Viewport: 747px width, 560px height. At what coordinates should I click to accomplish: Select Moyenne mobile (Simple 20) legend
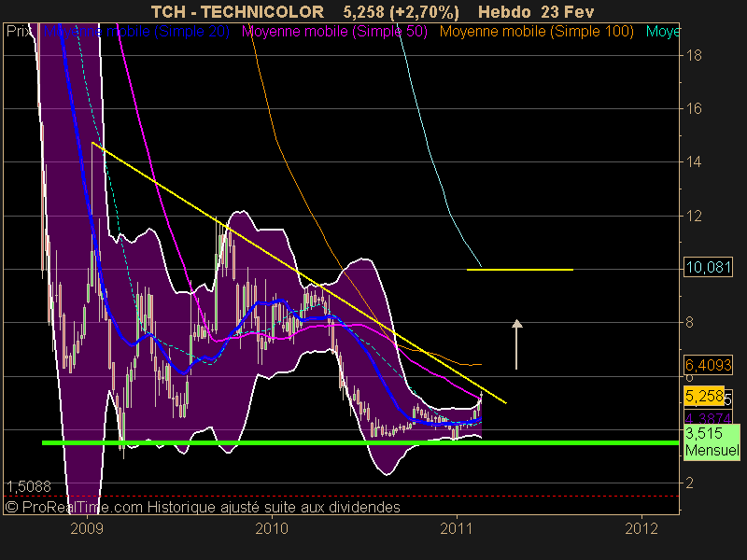[136, 32]
